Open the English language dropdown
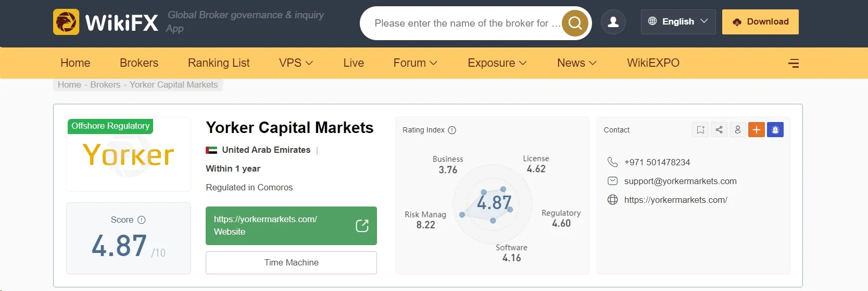The height and width of the screenshot is (291, 868). point(678,22)
